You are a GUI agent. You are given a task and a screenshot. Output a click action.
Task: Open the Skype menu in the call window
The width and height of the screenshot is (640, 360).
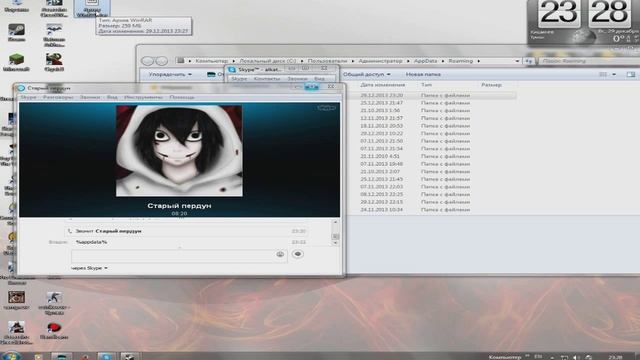point(28,97)
